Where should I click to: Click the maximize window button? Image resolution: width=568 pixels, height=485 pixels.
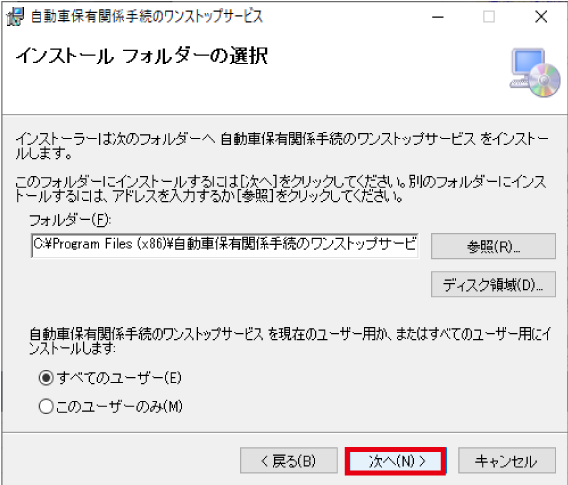(489, 17)
